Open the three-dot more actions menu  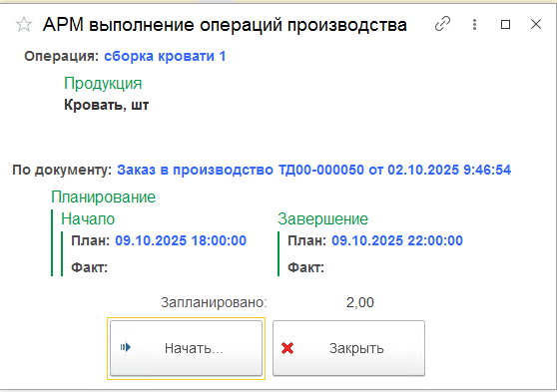coord(474,24)
